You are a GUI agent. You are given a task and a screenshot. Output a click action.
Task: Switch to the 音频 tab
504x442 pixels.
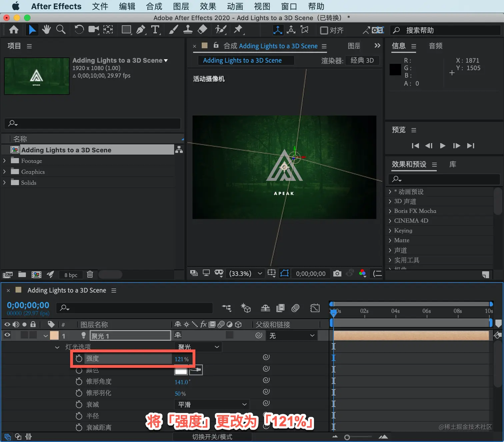[x=435, y=46]
